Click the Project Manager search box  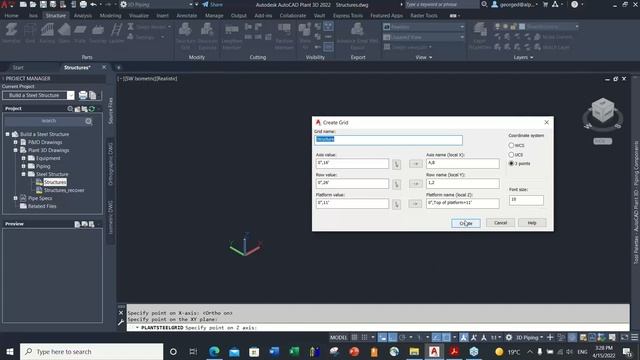tap(49, 121)
